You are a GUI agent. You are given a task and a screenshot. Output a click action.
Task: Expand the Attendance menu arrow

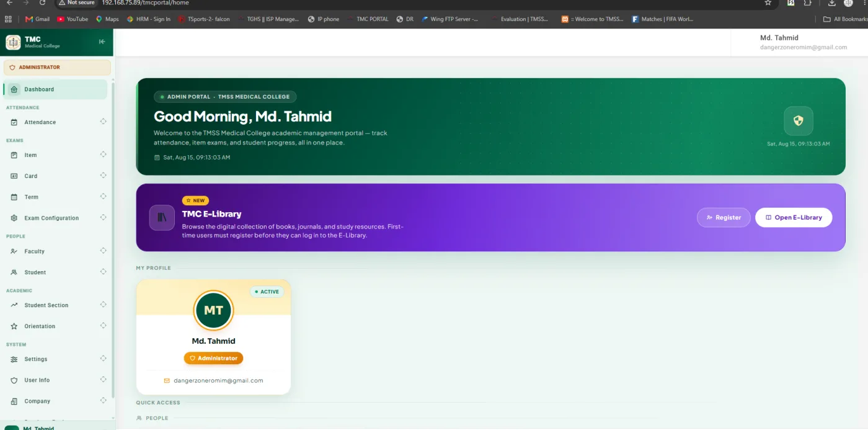[103, 122]
